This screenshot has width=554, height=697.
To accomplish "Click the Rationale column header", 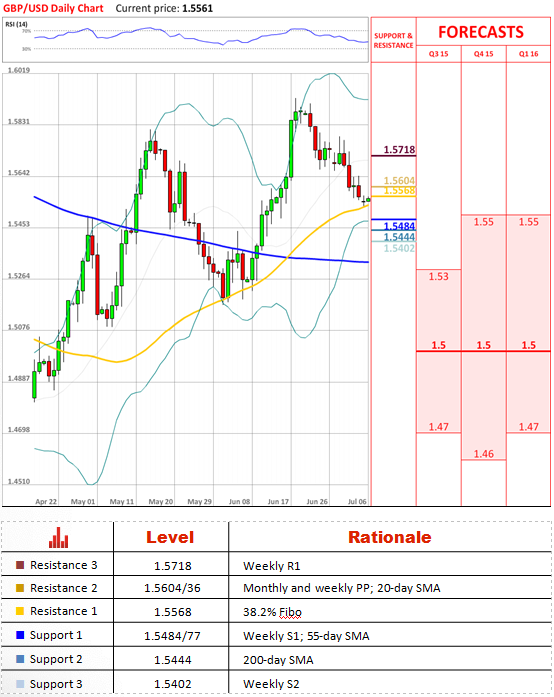I will point(389,537).
